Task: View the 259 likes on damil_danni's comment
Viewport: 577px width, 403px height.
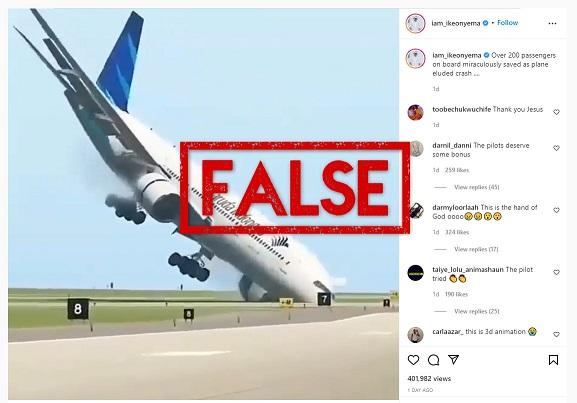Action: pos(457,170)
